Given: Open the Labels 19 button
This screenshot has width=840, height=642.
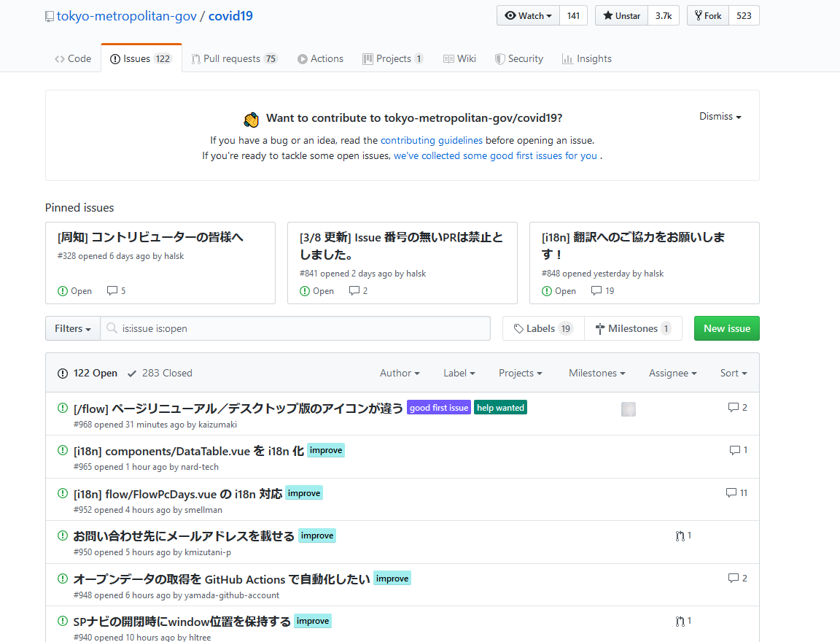Looking at the screenshot, I should coord(543,328).
